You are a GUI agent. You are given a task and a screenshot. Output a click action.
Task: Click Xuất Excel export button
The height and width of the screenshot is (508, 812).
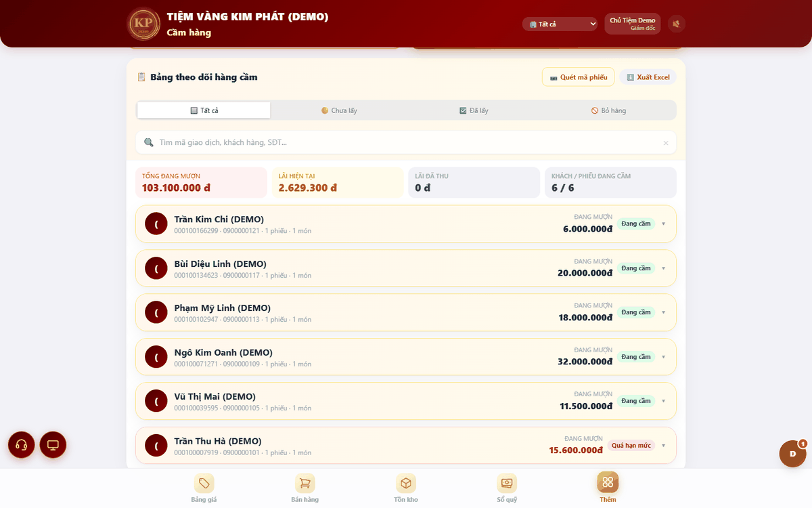[x=648, y=77]
